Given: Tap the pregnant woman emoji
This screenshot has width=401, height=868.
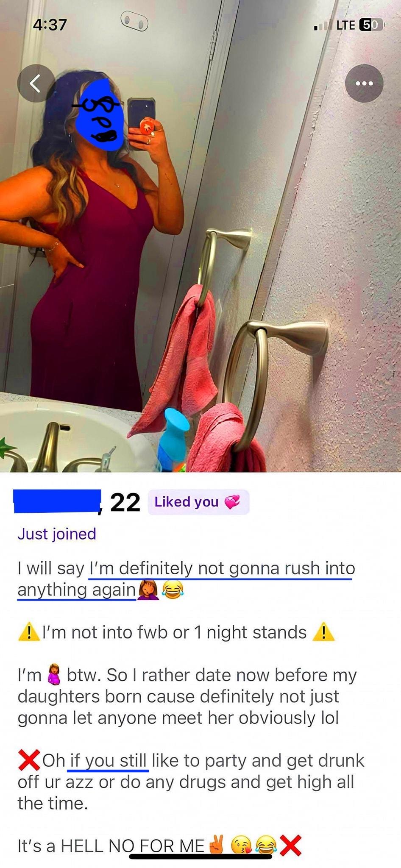Looking at the screenshot, I should 54,674.
